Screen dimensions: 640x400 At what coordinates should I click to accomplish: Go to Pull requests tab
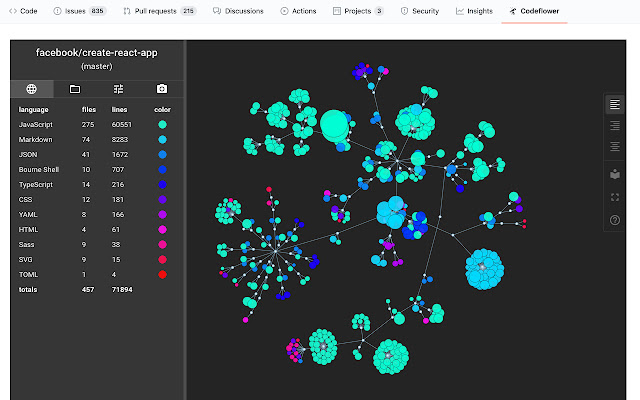[x=160, y=11]
